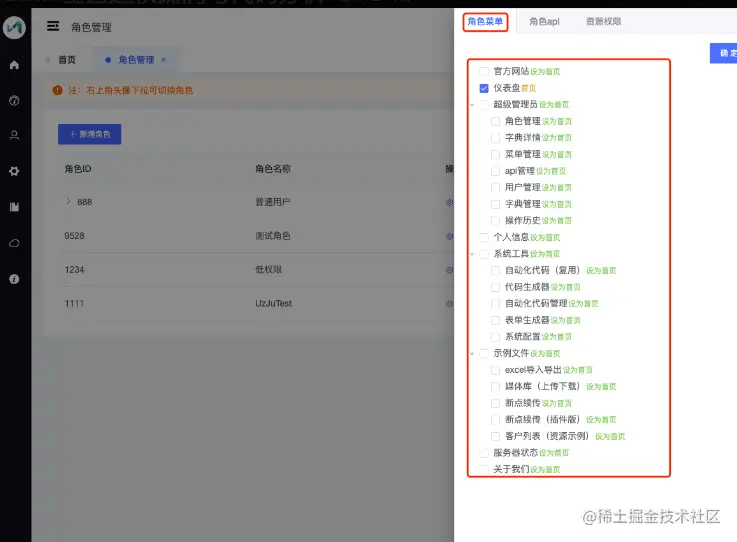Open the cloud sidebar icon
Screen dimensions: 737x542
14,243
